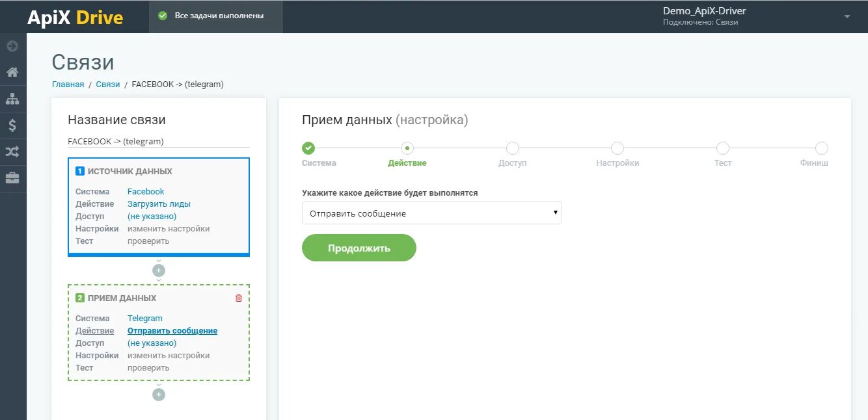Select the Действие step circle
The height and width of the screenshot is (420, 868).
pyautogui.click(x=408, y=148)
